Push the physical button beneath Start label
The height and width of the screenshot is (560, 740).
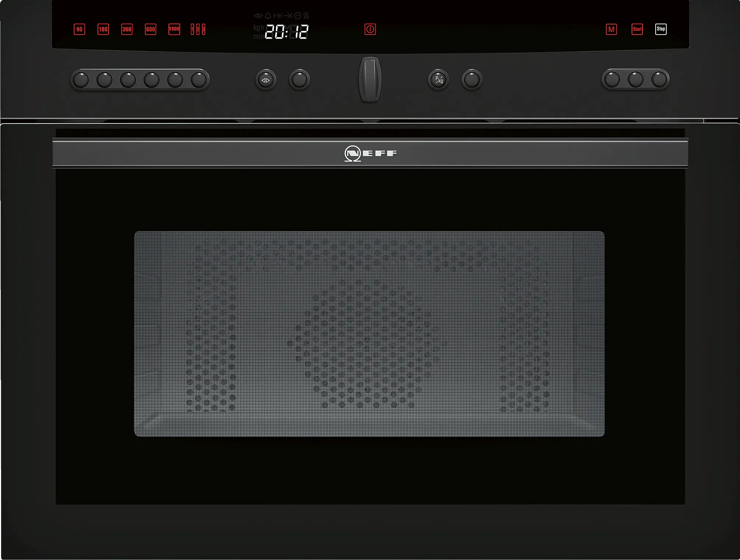pyautogui.click(x=635, y=80)
